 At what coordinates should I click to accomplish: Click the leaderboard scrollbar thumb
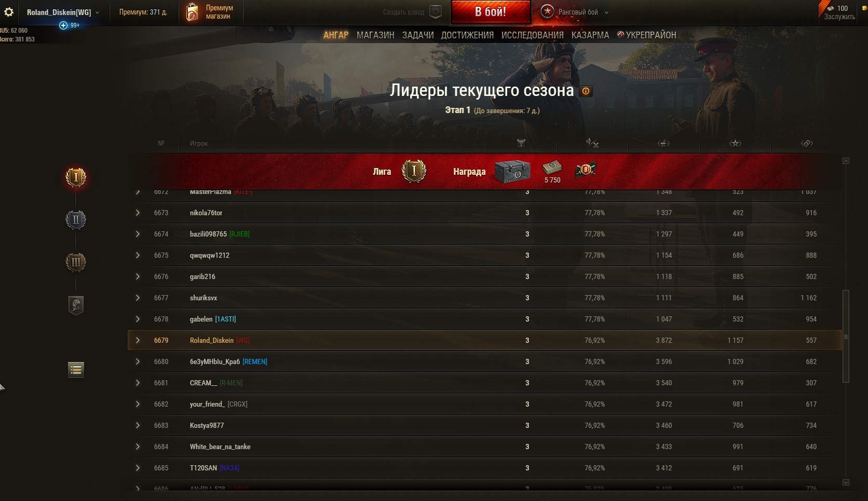click(x=846, y=337)
